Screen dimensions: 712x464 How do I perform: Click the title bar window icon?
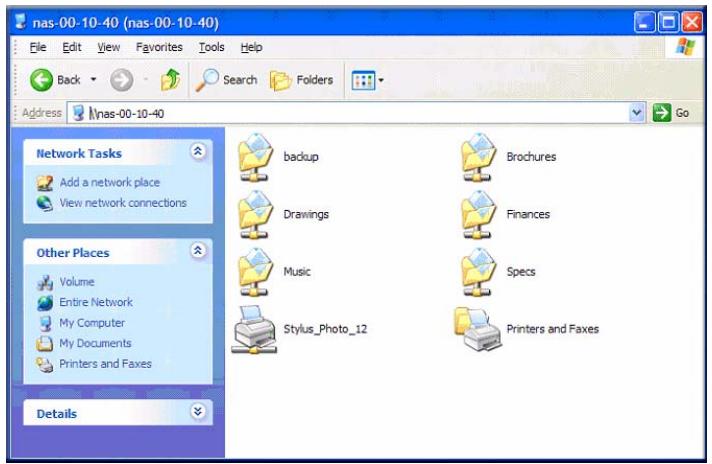pos(20,21)
